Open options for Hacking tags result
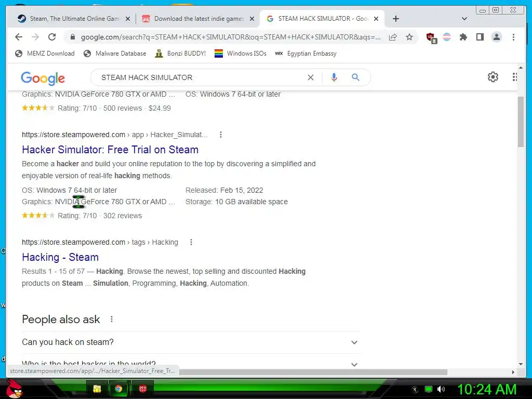This screenshot has height=399, width=532. (191, 242)
